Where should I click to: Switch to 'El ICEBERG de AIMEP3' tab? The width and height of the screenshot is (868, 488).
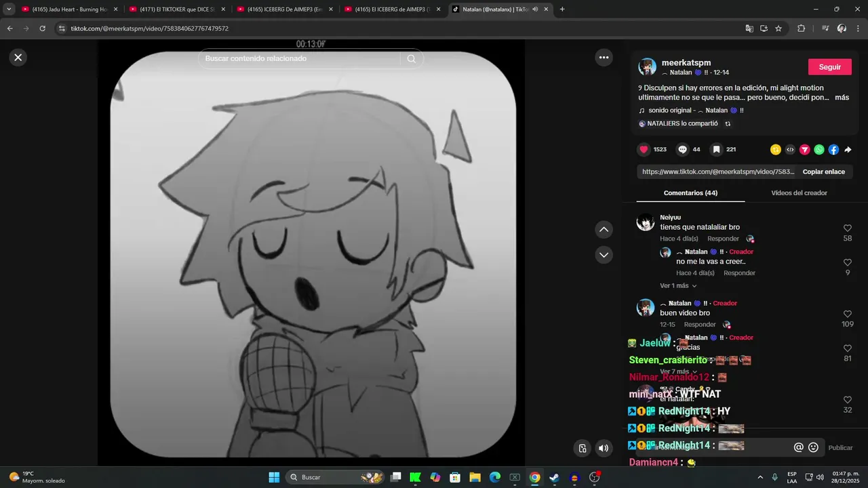(393, 9)
